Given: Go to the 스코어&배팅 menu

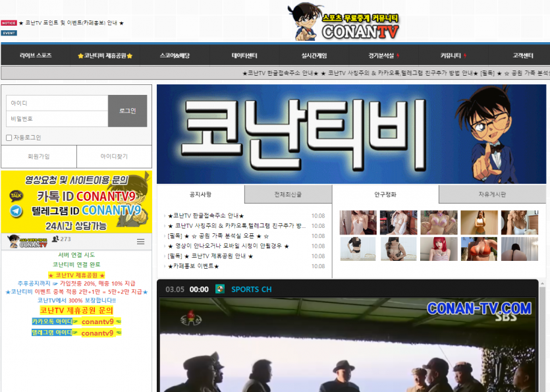Looking at the screenshot, I should pos(175,55).
